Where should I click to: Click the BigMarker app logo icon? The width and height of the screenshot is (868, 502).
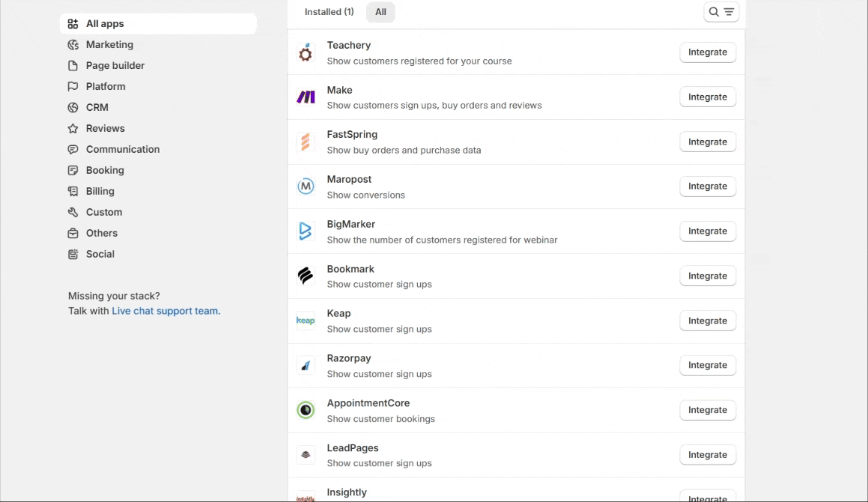306,231
